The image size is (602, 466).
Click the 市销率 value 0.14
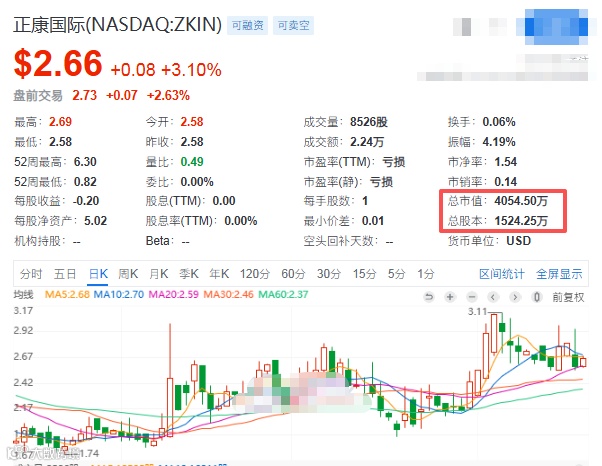[x=505, y=182]
